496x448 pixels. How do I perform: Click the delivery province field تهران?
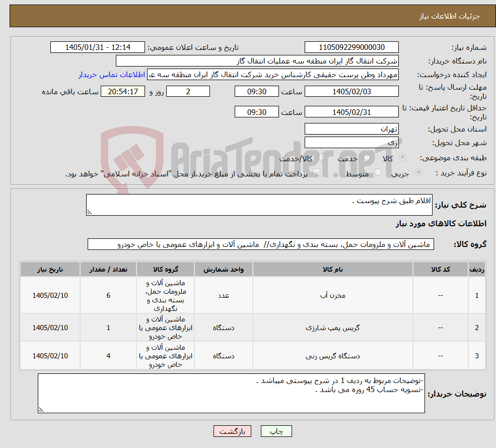(x=351, y=129)
